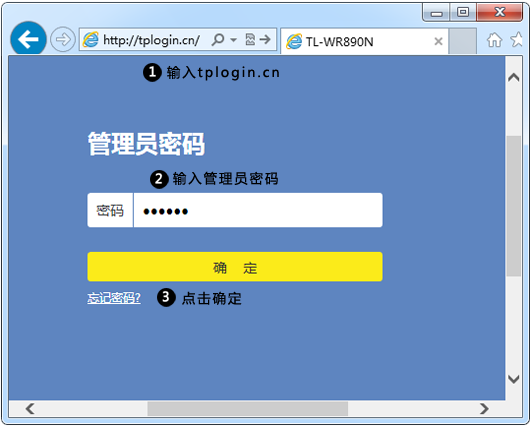The image size is (530, 426).
Task: Open the browser home page icon
Action: 495,40
